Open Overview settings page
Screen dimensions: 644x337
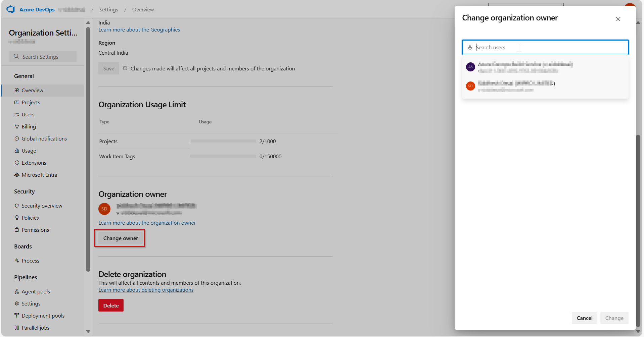tap(43, 90)
